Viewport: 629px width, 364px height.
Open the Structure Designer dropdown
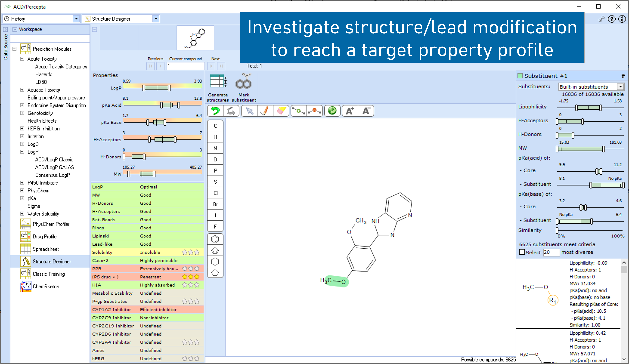[156, 19]
